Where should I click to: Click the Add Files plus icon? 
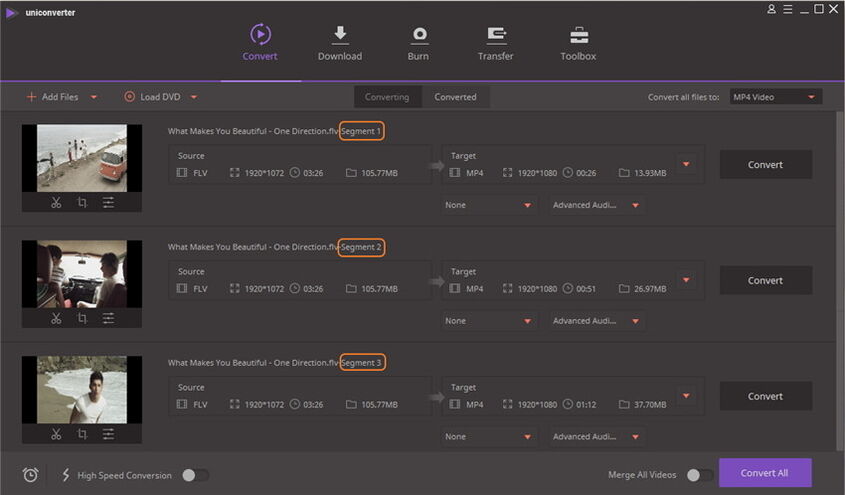(x=31, y=97)
